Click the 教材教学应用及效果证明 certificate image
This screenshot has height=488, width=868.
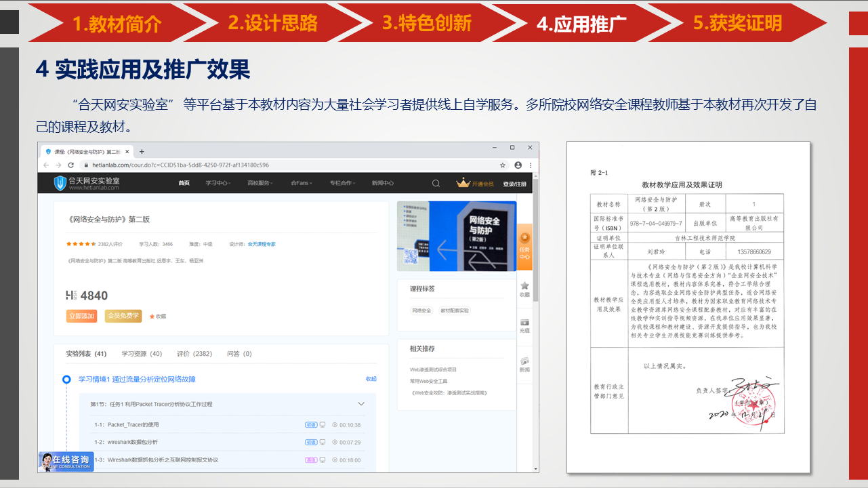click(x=688, y=307)
